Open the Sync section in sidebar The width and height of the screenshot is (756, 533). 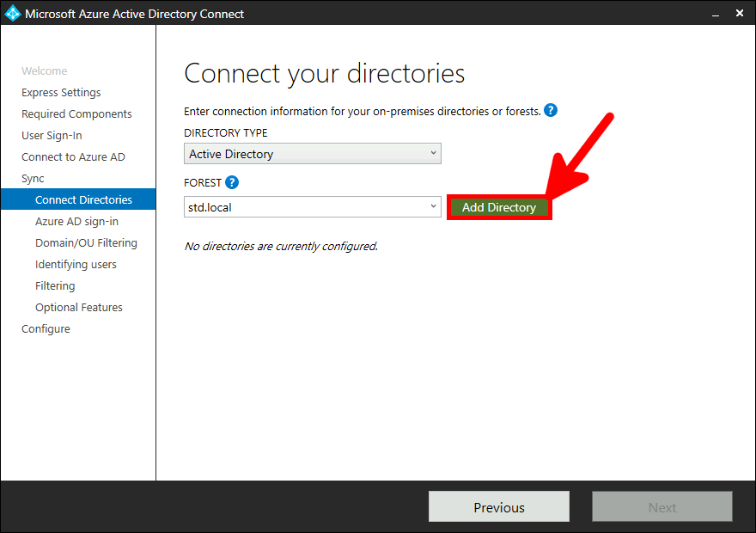32,178
